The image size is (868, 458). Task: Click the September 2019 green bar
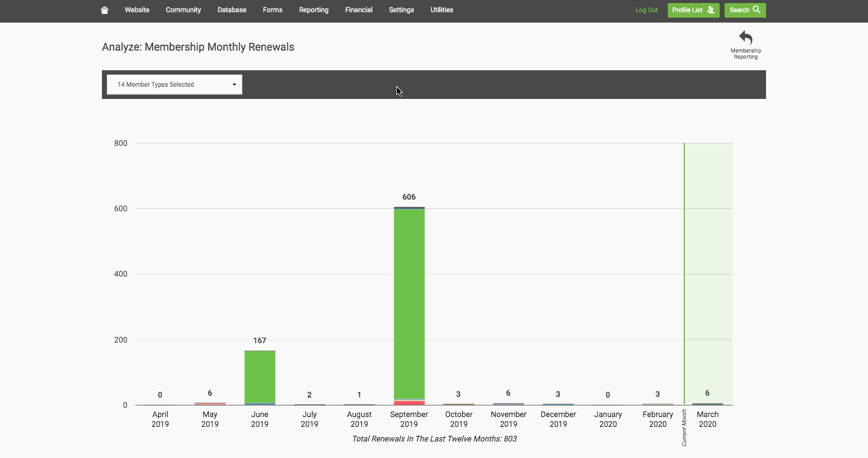coord(409,304)
